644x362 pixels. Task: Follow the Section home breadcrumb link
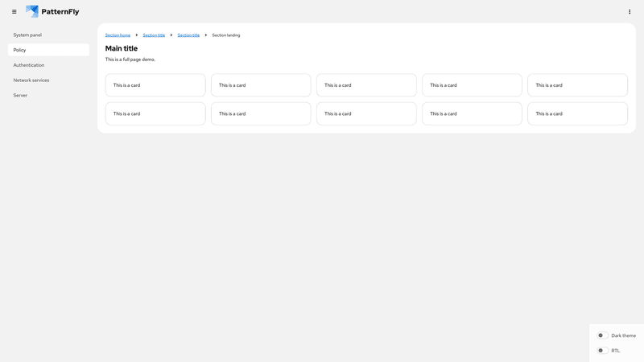pos(118,35)
